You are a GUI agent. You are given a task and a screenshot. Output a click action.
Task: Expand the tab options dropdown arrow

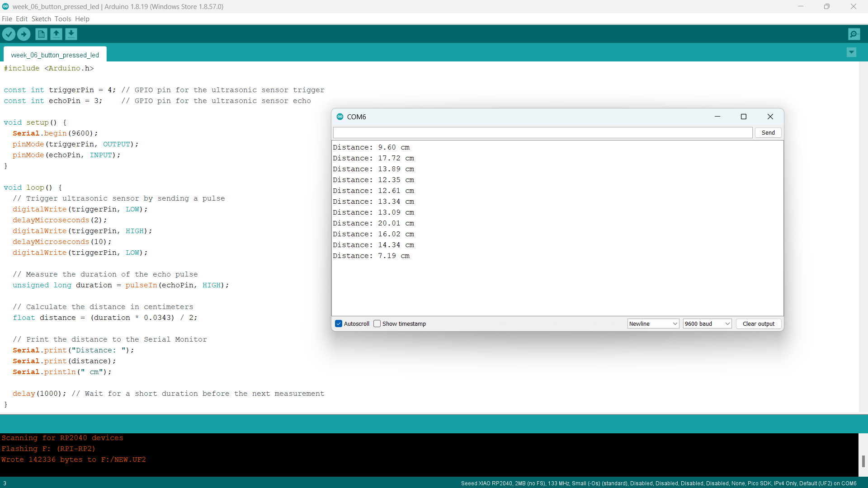851,52
